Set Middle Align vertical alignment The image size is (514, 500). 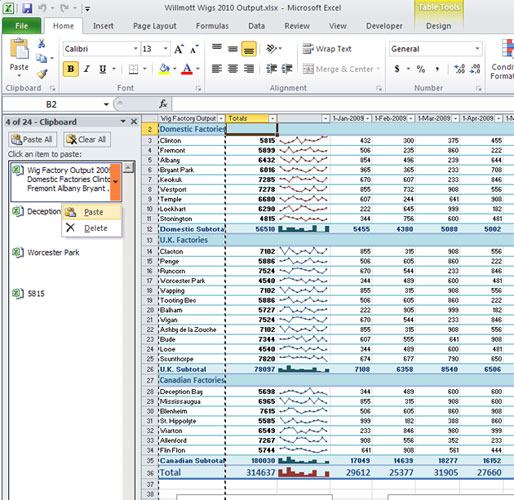click(x=233, y=49)
